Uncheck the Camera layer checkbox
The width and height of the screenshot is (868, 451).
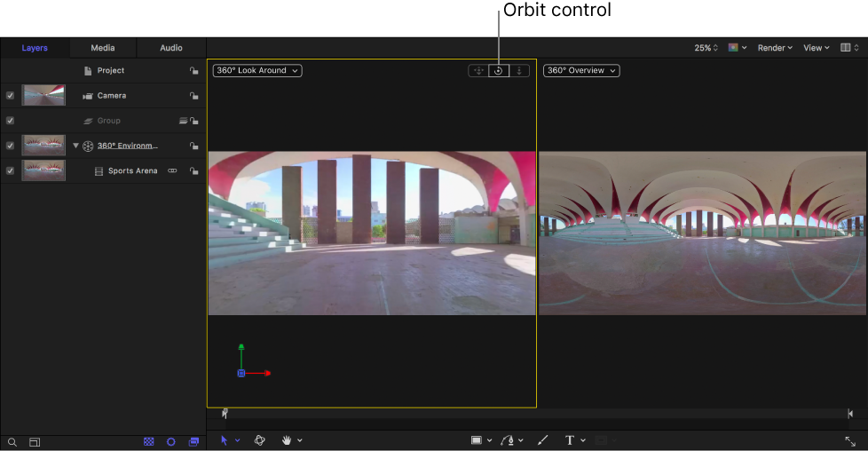(10, 95)
